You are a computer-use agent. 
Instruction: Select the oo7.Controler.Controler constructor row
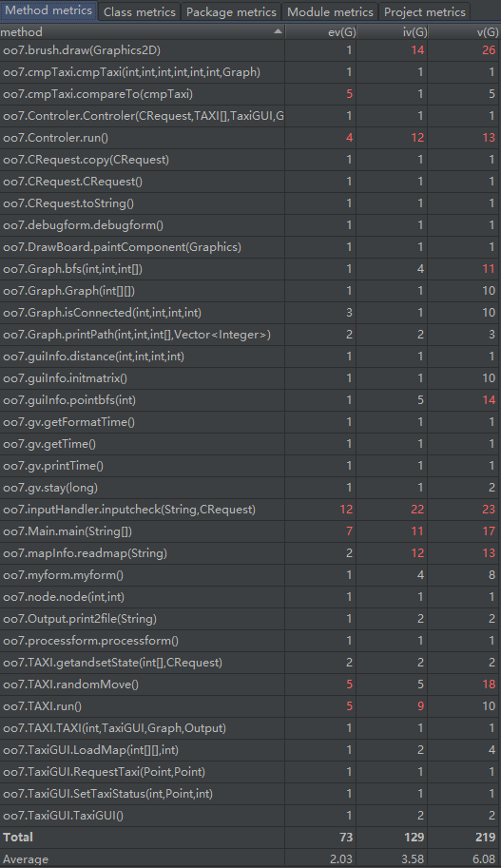tap(250, 116)
